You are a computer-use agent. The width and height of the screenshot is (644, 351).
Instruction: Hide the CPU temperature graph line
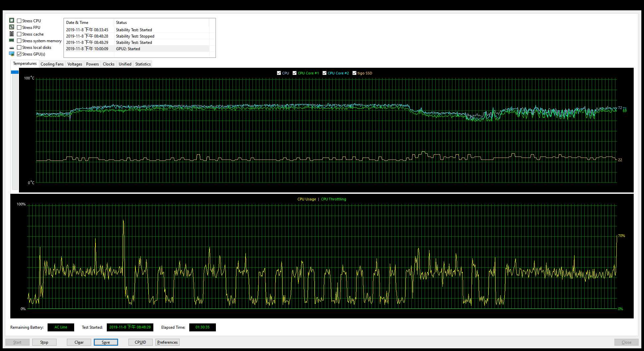tap(279, 73)
